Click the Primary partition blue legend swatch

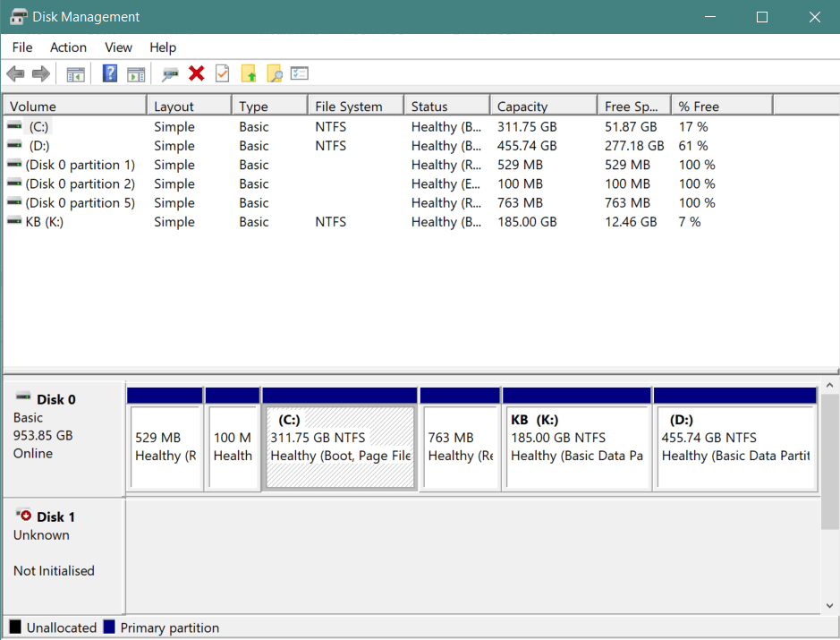(x=109, y=627)
